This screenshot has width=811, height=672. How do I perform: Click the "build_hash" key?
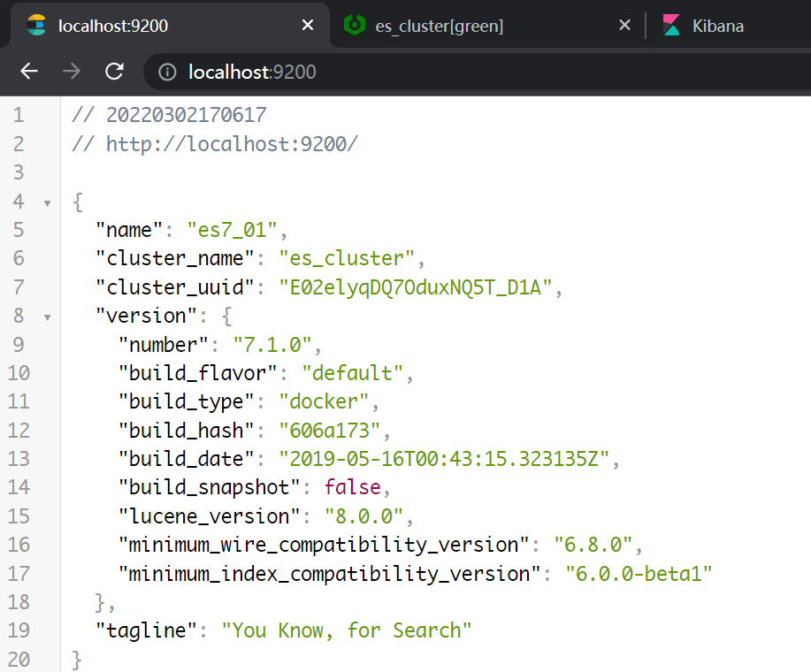tap(187, 430)
